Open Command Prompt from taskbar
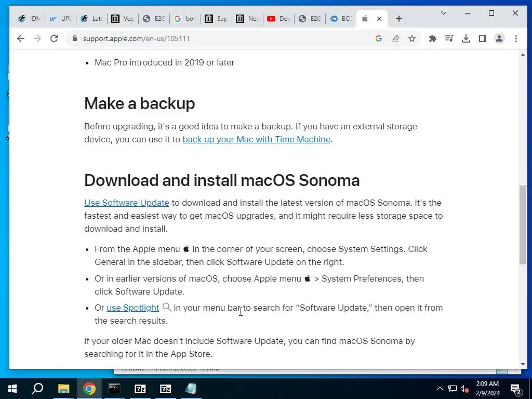Image resolution: width=532 pixels, height=399 pixels. (x=114, y=389)
